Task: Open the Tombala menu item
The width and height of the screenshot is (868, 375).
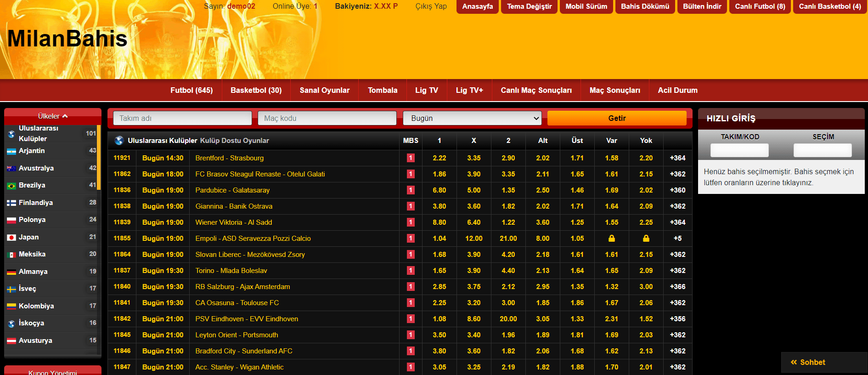Action: click(383, 91)
